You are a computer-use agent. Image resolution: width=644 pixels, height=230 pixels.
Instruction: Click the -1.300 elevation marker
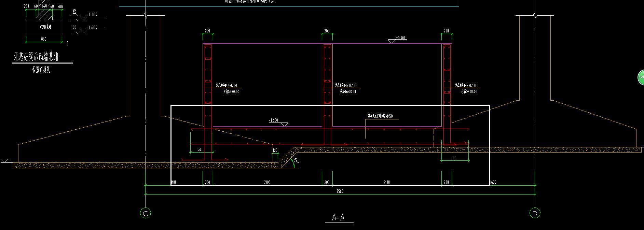click(x=92, y=15)
